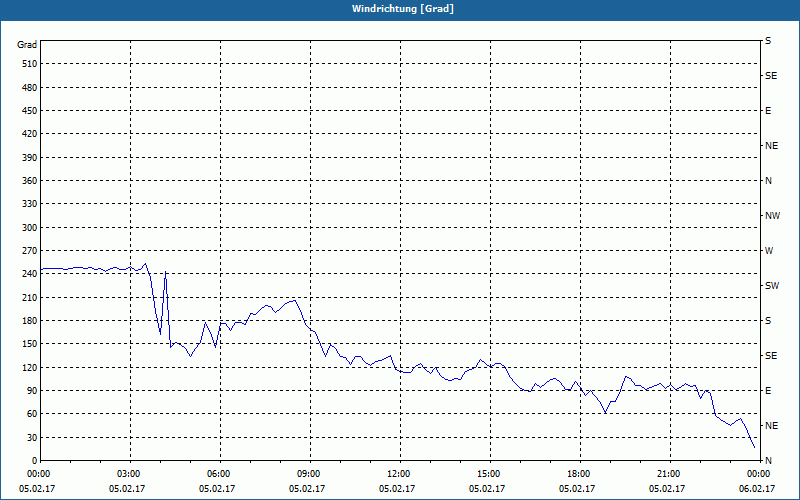Click the 06.02.17 date label
This screenshot has width=800, height=500.
[757, 489]
